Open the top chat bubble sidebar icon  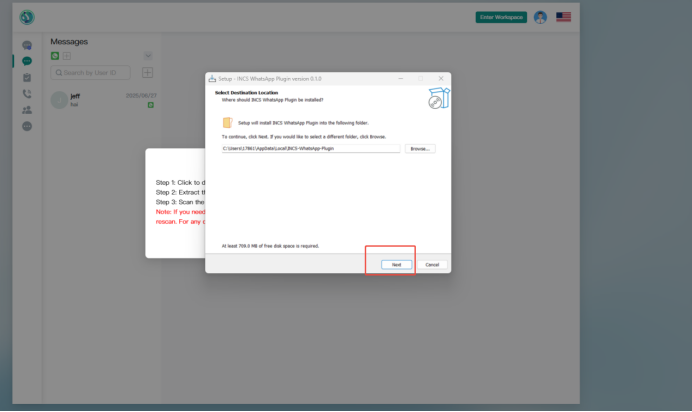[27, 45]
